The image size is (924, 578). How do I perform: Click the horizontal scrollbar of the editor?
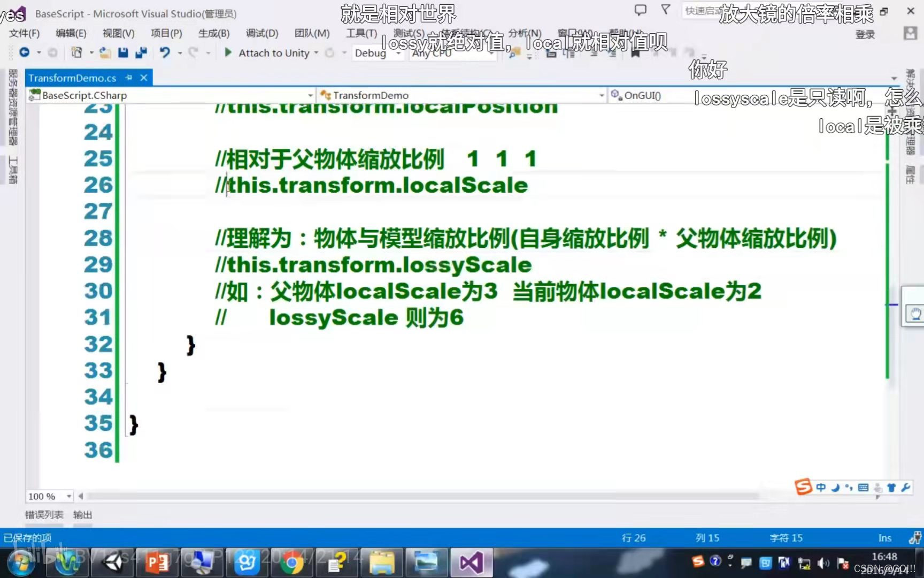point(422,496)
